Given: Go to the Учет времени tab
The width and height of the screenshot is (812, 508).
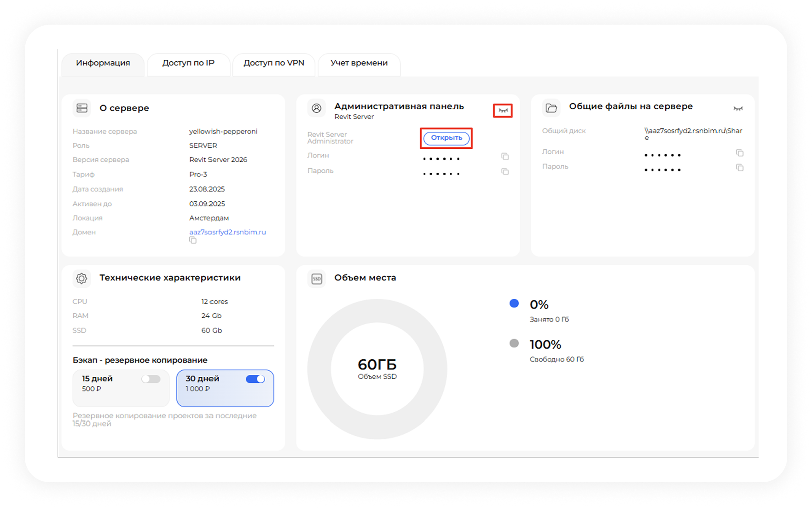Looking at the screenshot, I should [x=359, y=63].
